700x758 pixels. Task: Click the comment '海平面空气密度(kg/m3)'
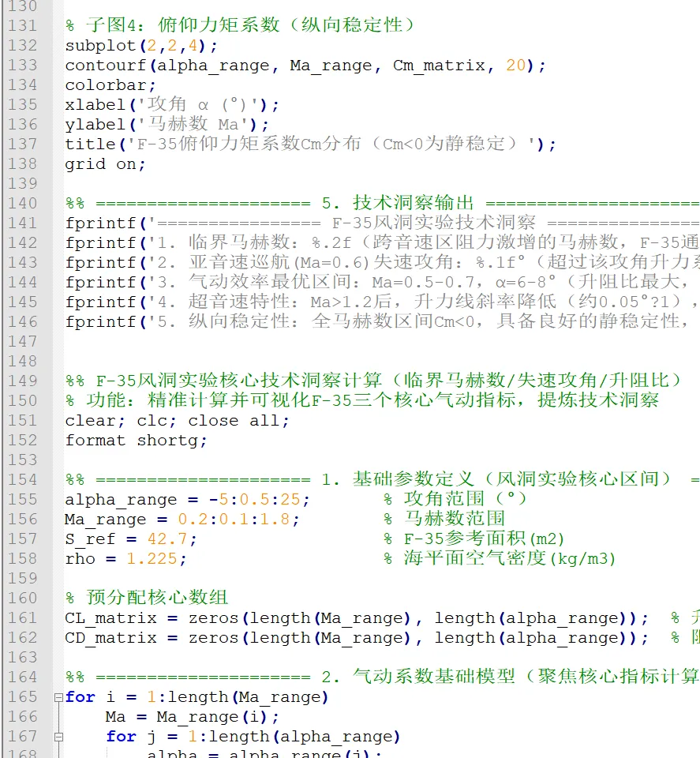[x=500, y=558]
